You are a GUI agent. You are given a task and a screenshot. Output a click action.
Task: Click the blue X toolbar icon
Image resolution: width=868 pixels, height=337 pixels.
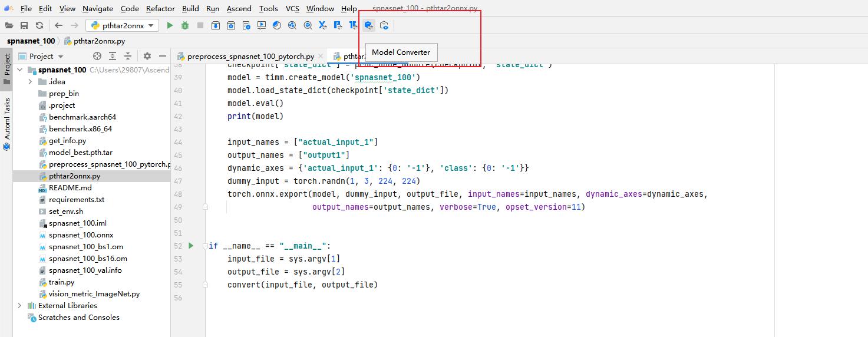click(323, 25)
